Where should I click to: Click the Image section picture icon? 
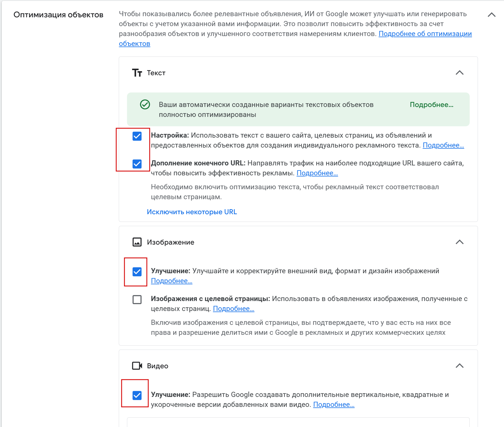coord(137,242)
